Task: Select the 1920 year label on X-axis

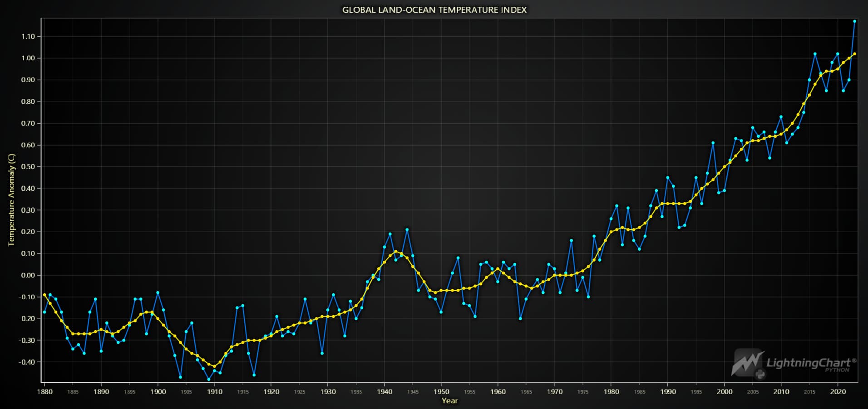Action: tap(271, 392)
